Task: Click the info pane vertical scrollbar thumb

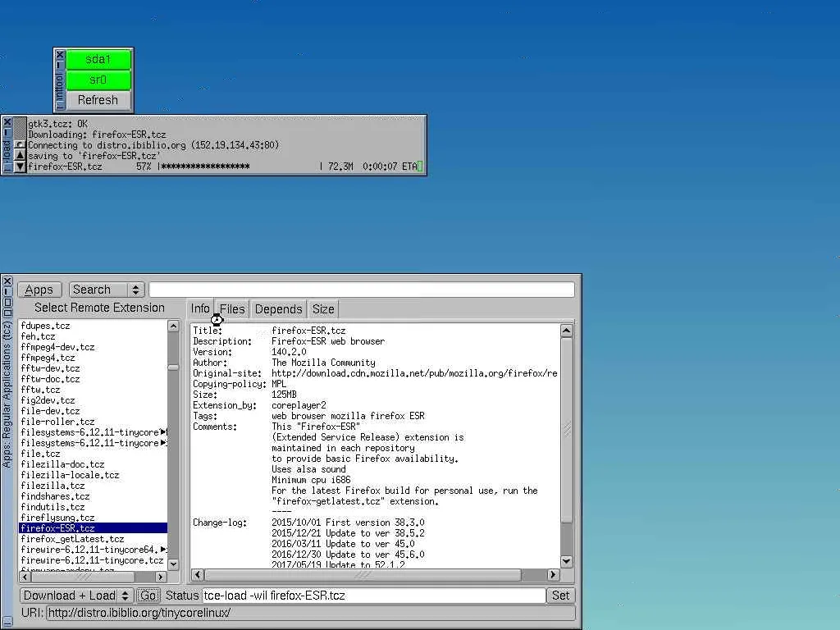Action: tap(567, 429)
